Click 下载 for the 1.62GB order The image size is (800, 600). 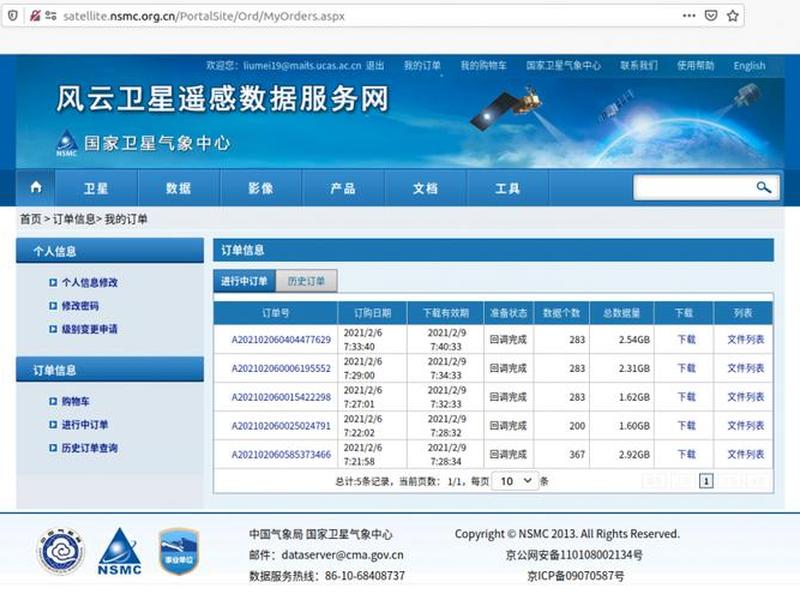click(x=686, y=396)
